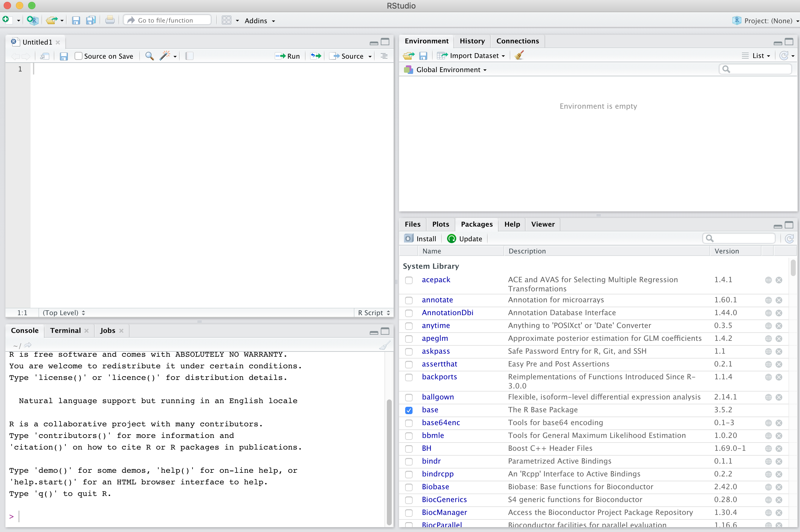Click the Go to file/function field
Viewport: 800px width, 532px height.
[167, 20]
